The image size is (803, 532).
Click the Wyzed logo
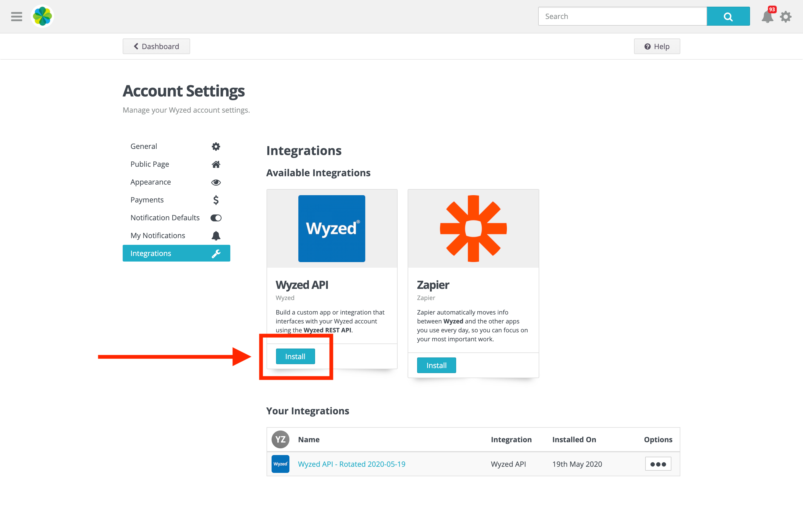(42, 16)
